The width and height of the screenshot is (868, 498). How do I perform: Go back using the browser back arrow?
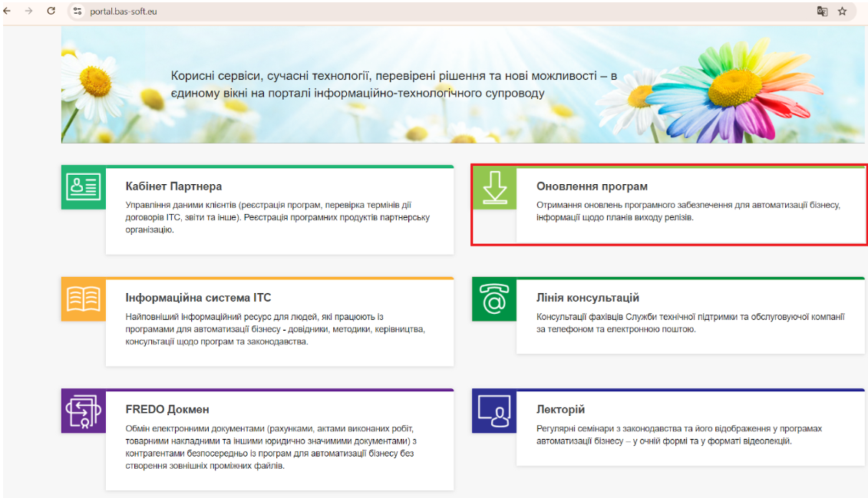coord(8,12)
